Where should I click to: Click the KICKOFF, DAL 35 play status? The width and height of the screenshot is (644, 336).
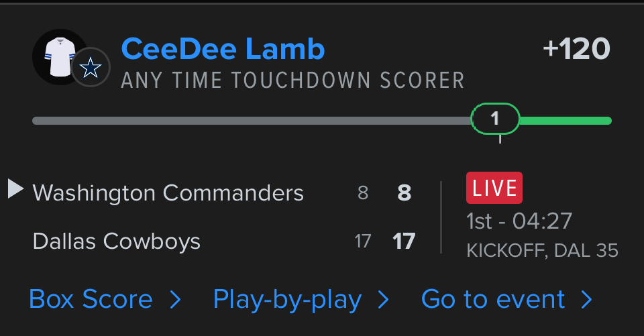point(542,251)
